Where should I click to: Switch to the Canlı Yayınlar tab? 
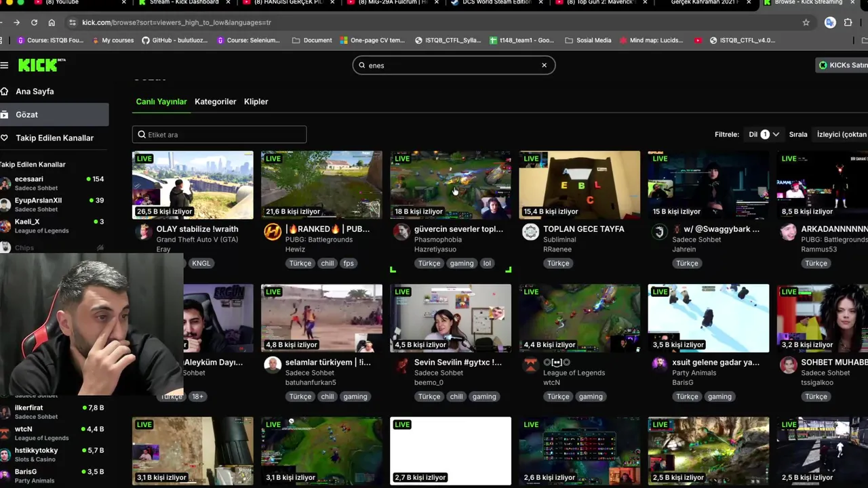click(161, 102)
